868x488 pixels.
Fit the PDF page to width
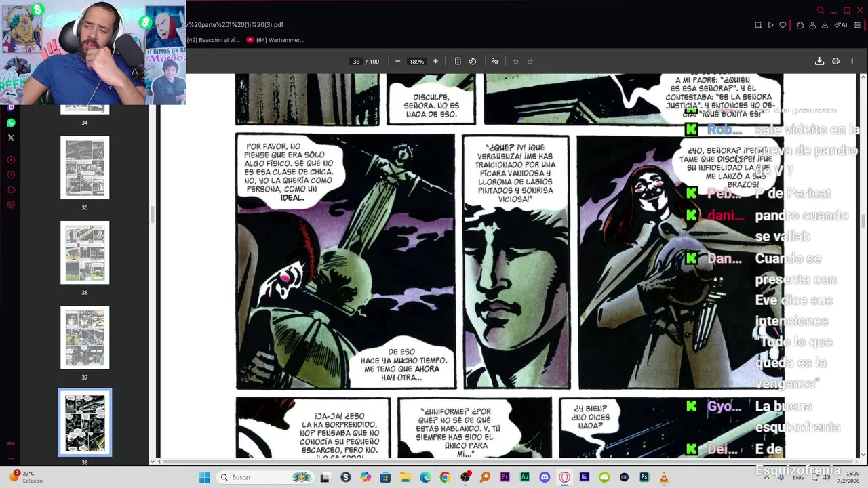pyautogui.click(x=458, y=61)
